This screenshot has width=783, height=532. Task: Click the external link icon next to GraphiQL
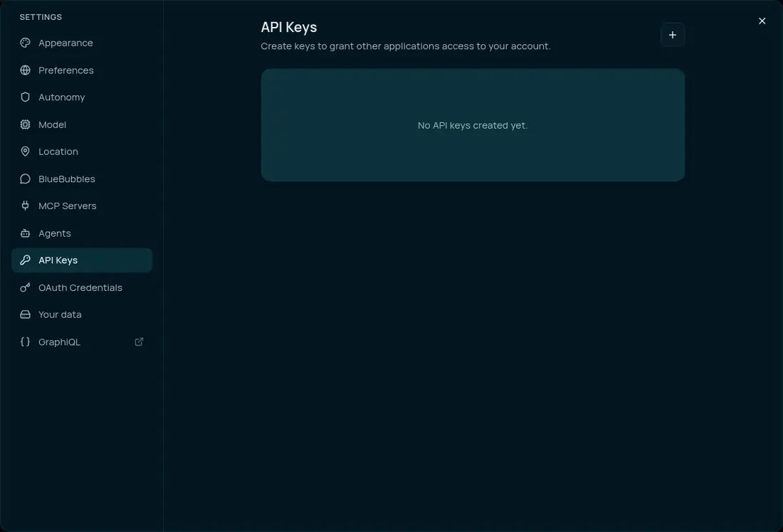[139, 342]
